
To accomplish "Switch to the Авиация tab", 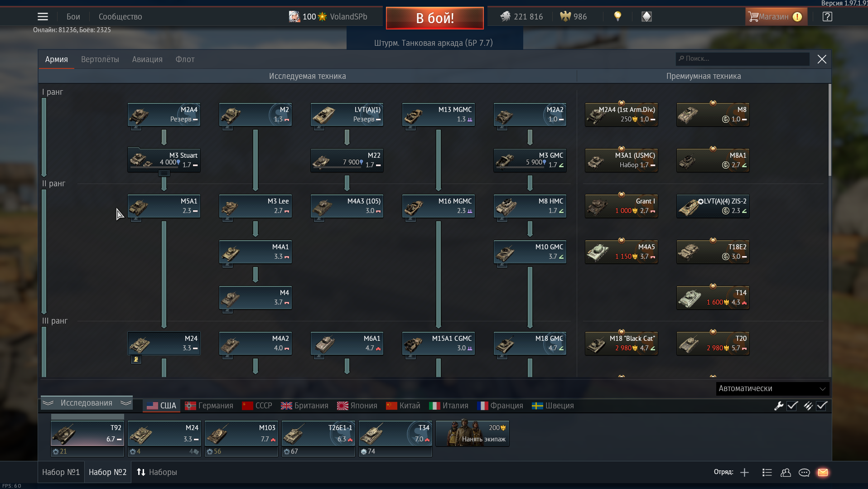I will click(x=147, y=59).
